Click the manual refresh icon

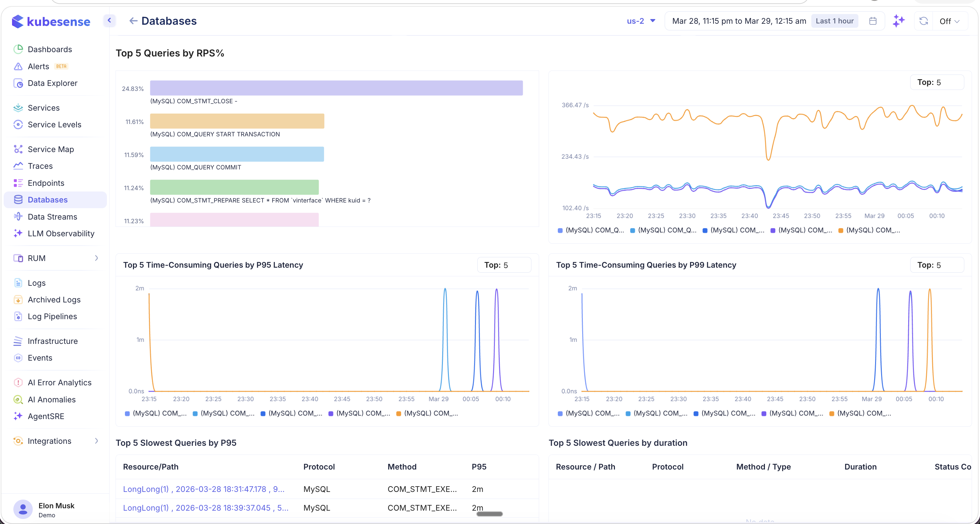tap(923, 21)
